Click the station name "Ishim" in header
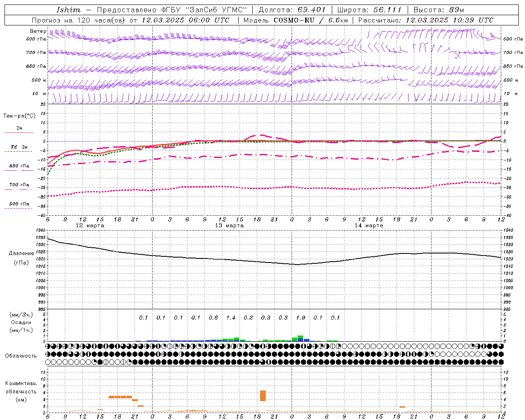This screenshot has height=420, width=525. (68, 10)
